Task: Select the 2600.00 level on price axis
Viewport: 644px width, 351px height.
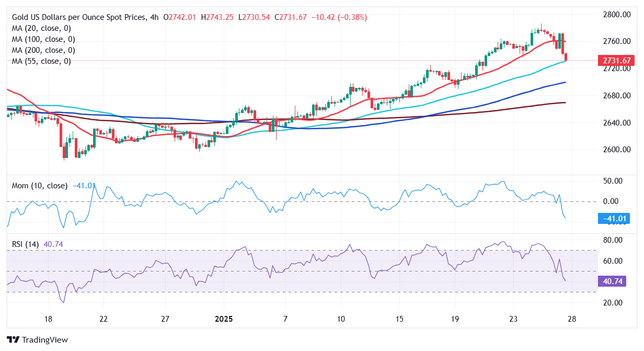Action: pos(614,150)
